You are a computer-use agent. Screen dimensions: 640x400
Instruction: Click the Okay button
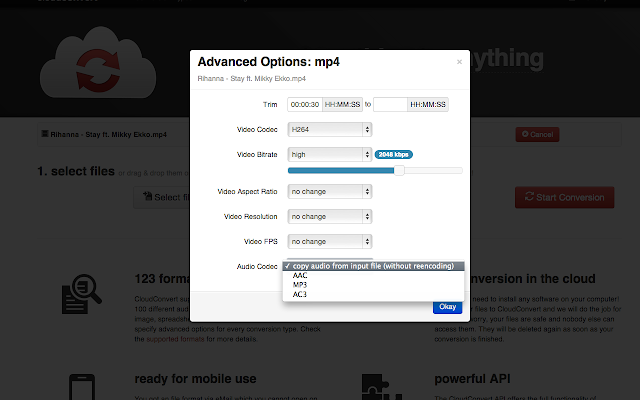447,307
